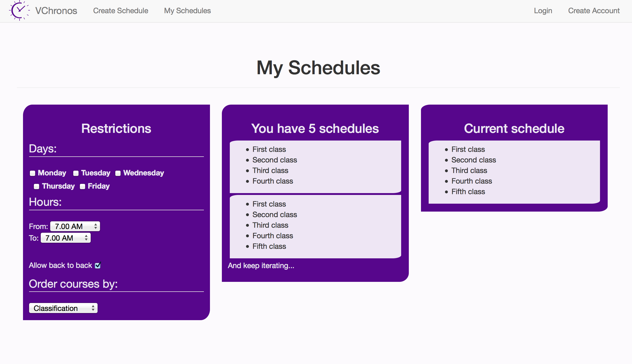This screenshot has width=632, height=364.
Task: Disable Allow back to back checkbox
Action: (98, 265)
